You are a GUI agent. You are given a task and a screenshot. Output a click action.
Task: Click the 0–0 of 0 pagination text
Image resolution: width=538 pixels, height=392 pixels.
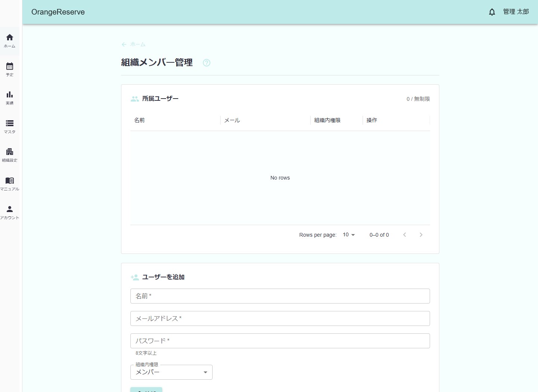pos(379,235)
